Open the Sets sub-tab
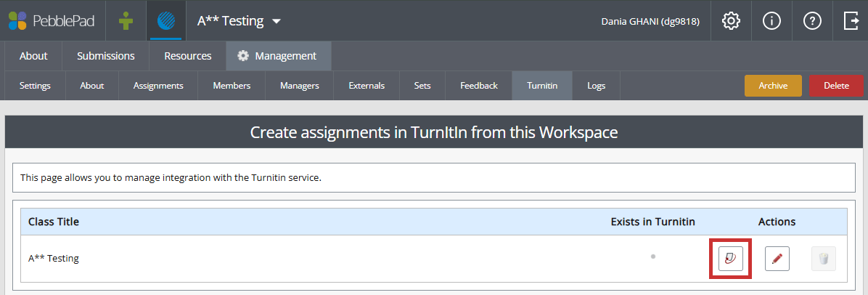The image size is (868, 295). 422,86
